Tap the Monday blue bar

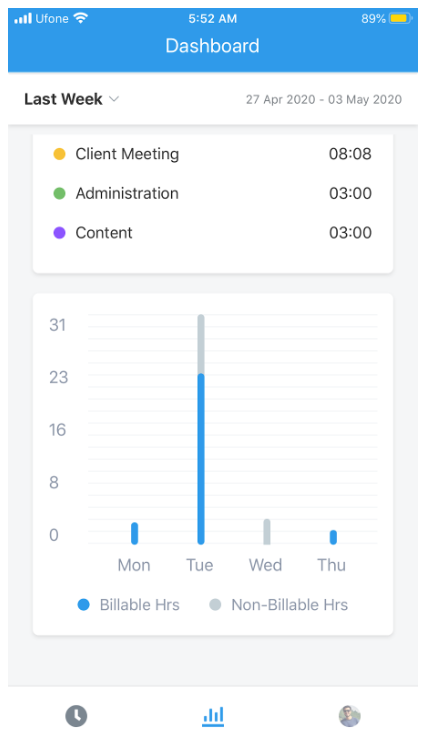[x=135, y=533]
